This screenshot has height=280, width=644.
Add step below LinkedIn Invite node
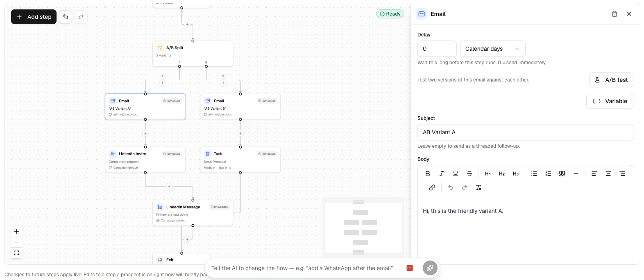169,186
